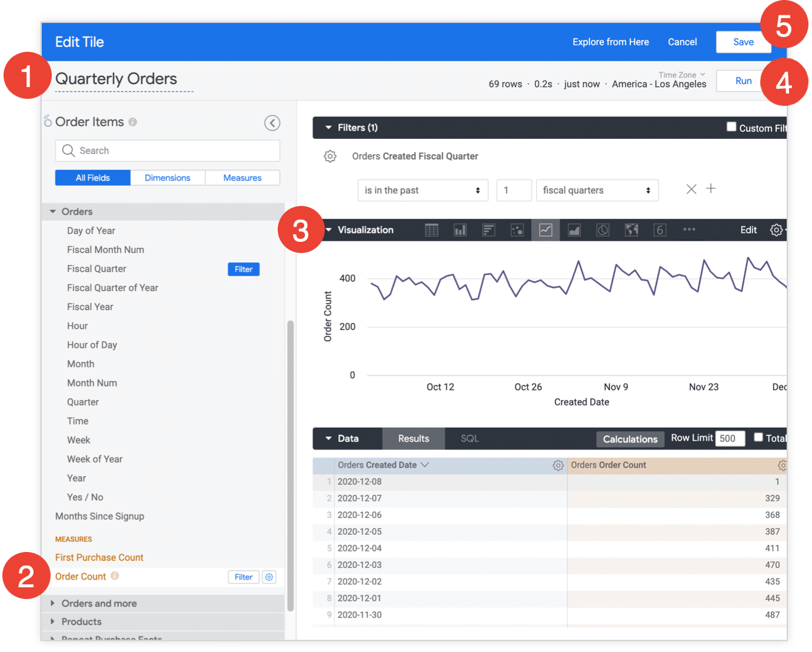Switch to the Results tab
The height and width of the screenshot is (652, 812).
click(x=414, y=438)
